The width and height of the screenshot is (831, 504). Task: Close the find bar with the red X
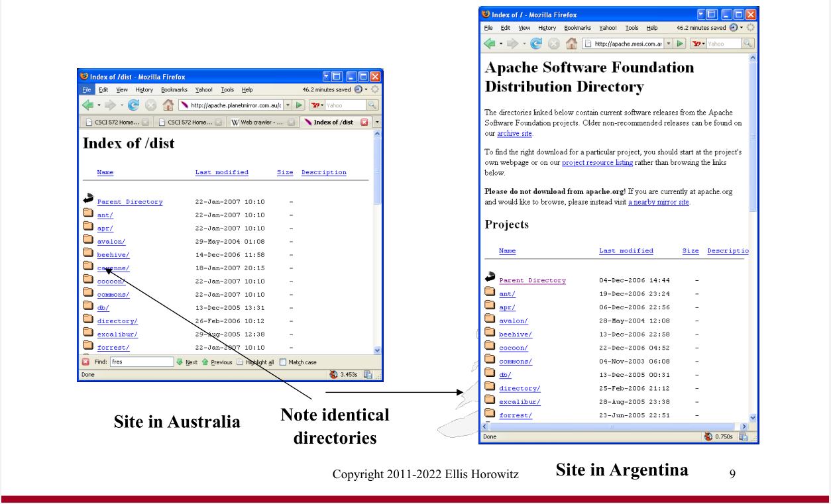coord(85,362)
